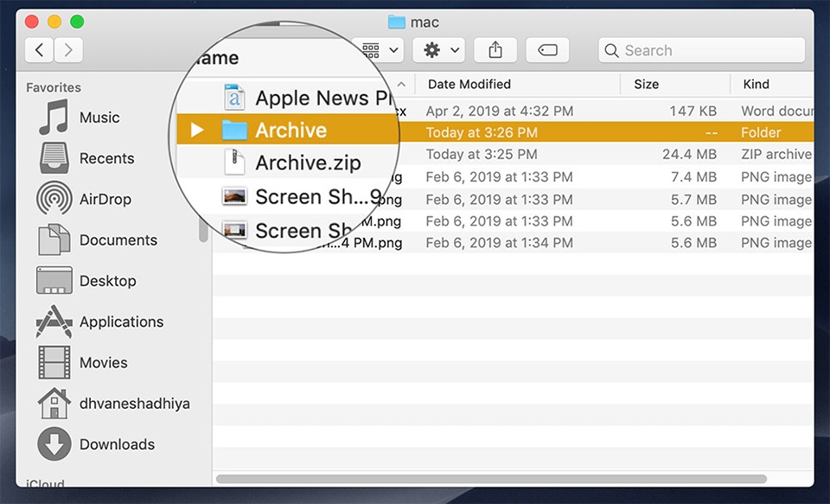Click the Edit Tags toolbar button
The image size is (830, 504).
click(x=547, y=50)
